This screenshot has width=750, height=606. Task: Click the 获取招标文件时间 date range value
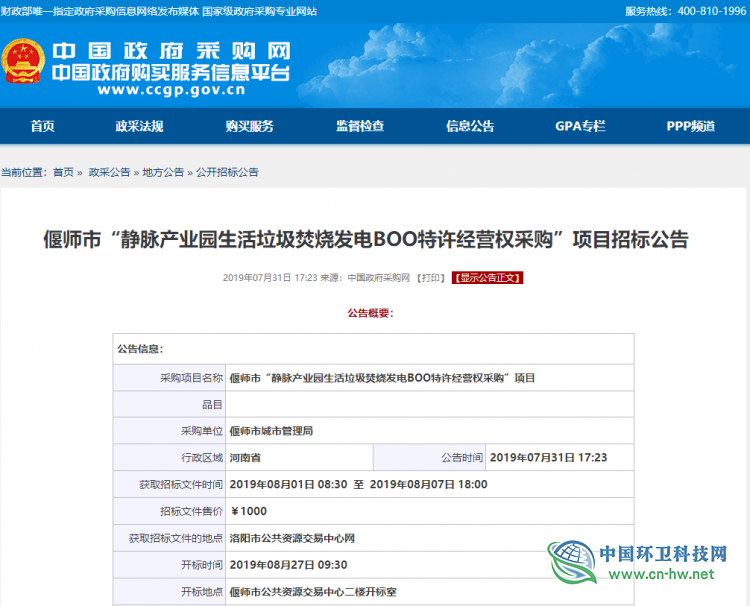click(x=358, y=485)
